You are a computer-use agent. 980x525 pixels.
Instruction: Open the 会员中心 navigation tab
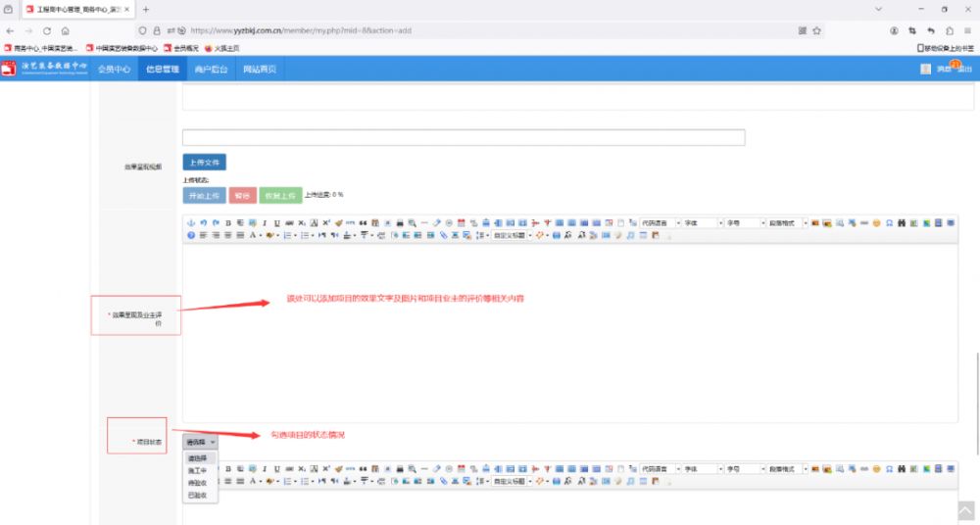coord(114,70)
